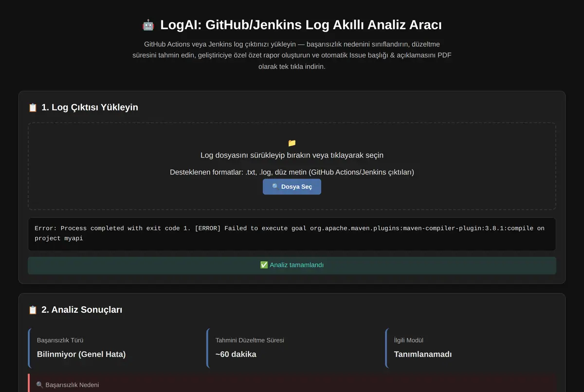Click the intro description paragraph under title
Viewport: 584px width, 392px height.
coord(292,55)
